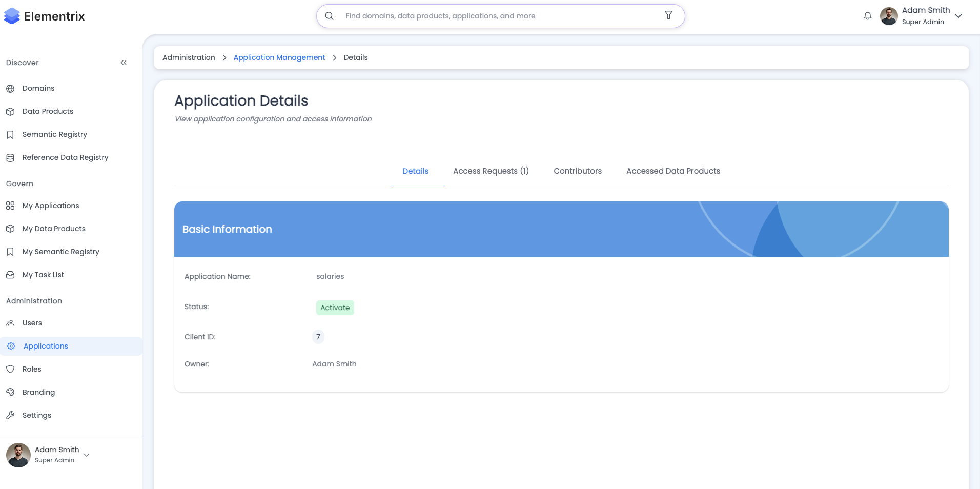Expand the sidebar bottom profile chevron
Screen dimensions: 980x489
[87, 455]
